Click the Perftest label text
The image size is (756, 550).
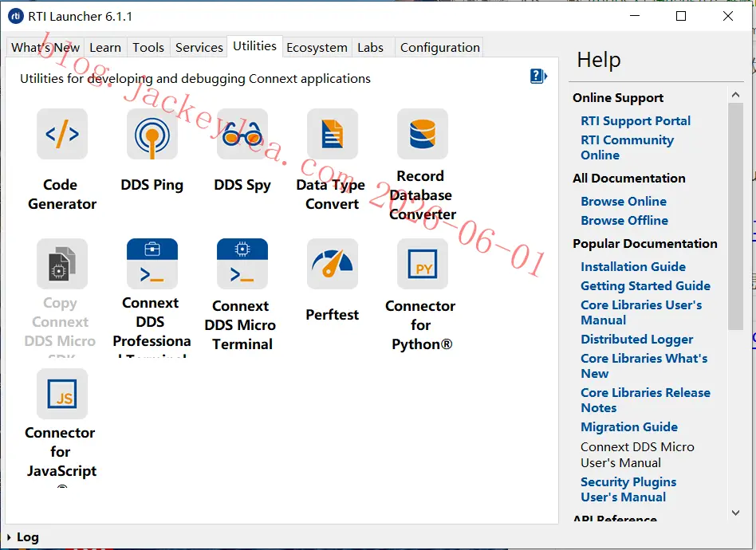tap(333, 315)
